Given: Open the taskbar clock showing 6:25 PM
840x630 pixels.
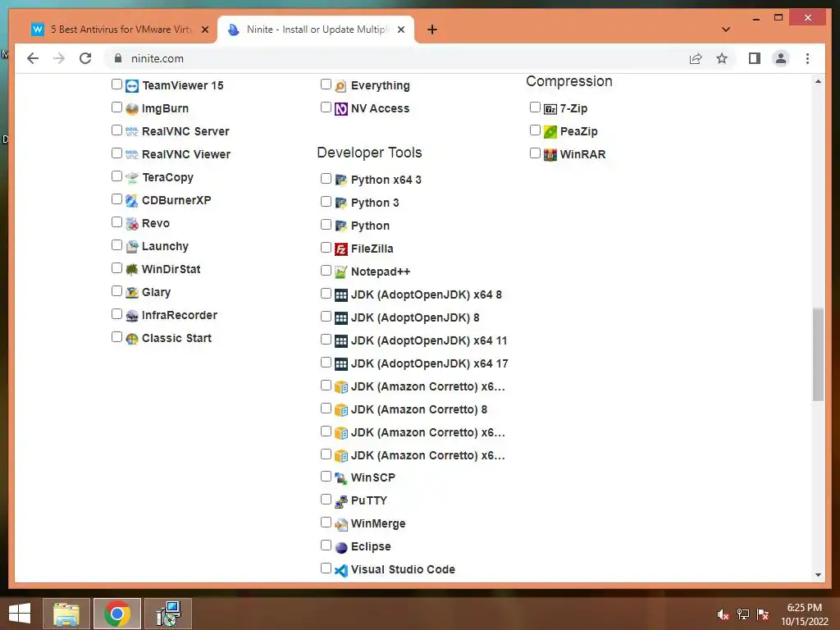Looking at the screenshot, I should pyautogui.click(x=805, y=614).
